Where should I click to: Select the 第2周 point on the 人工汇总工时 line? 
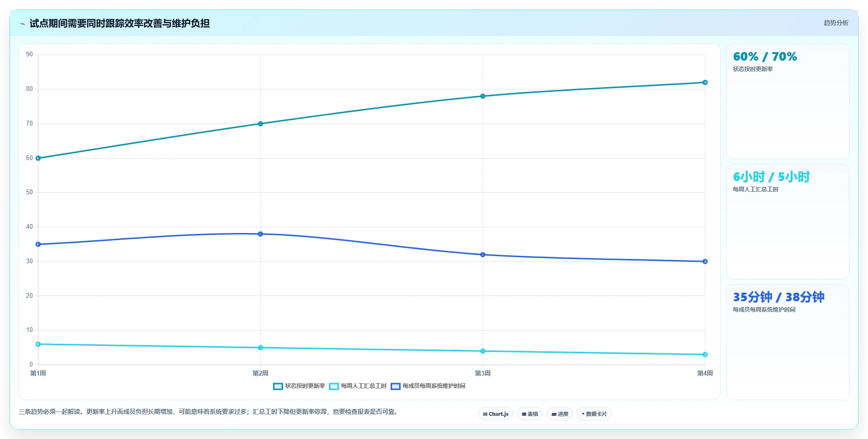coord(260,348)
